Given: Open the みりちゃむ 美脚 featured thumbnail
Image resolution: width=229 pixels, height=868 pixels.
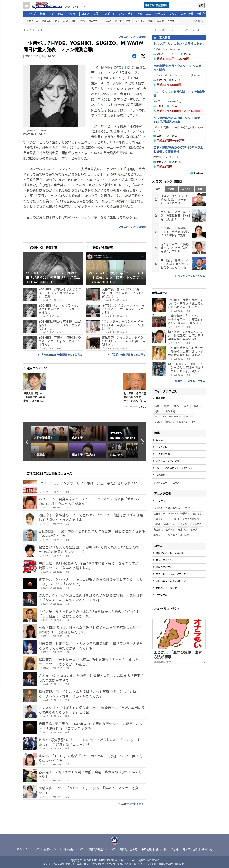Looking at the screenshot, I should (116, 269).
